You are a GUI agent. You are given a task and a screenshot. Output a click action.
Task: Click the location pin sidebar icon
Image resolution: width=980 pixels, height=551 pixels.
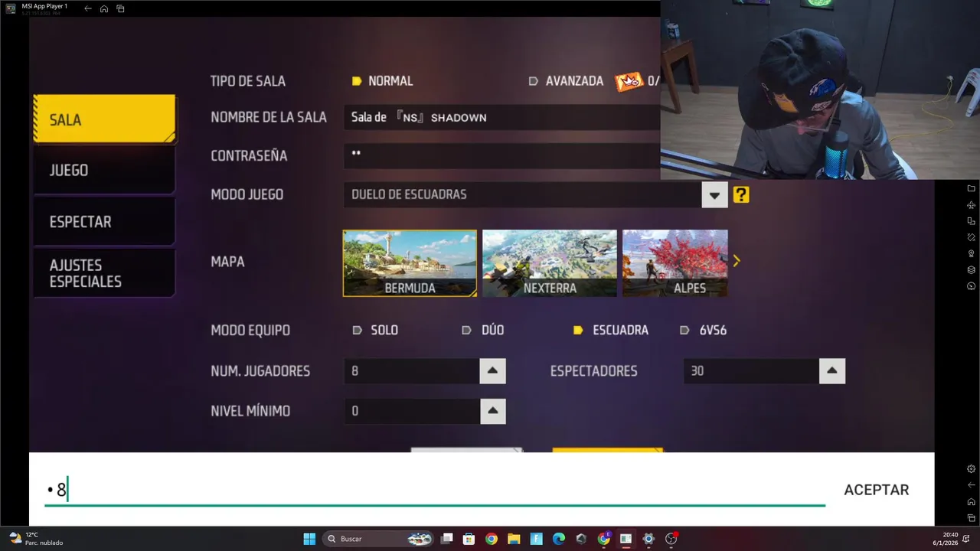click(971, 253)
